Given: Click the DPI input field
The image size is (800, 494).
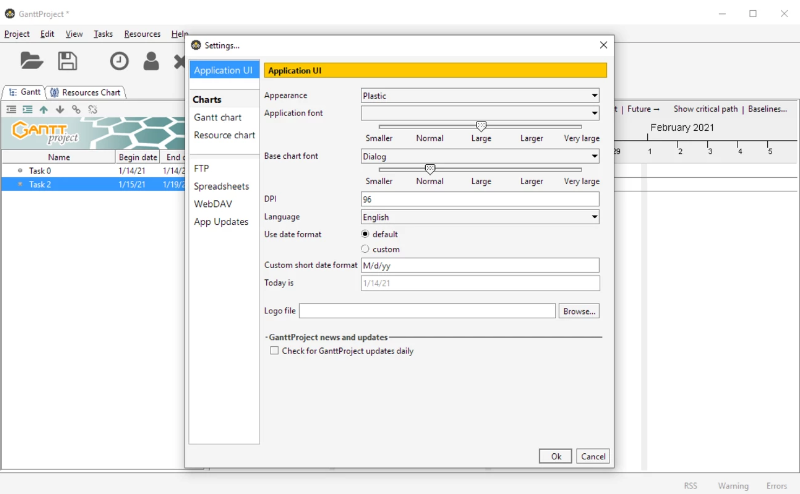Looking at the screenshot, I should pyautogui.click(x=480, y=199).
